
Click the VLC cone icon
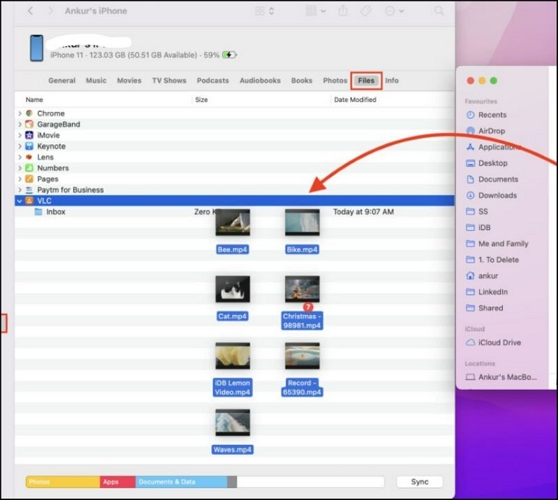(29, 201)
